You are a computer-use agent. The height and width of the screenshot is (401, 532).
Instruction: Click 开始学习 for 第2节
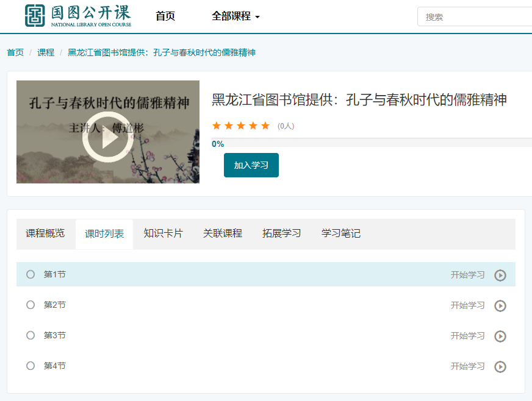pyautogui.click(x=467, y=305)
